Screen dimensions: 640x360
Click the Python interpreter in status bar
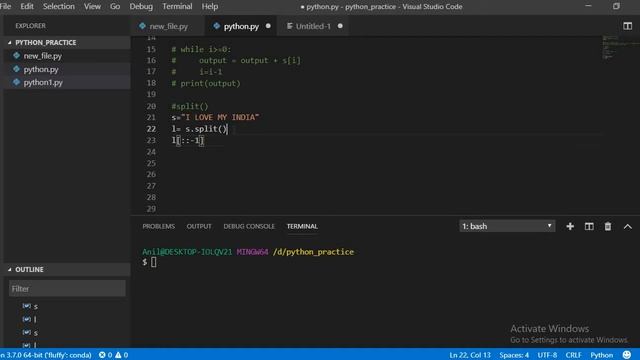point(46,355)
